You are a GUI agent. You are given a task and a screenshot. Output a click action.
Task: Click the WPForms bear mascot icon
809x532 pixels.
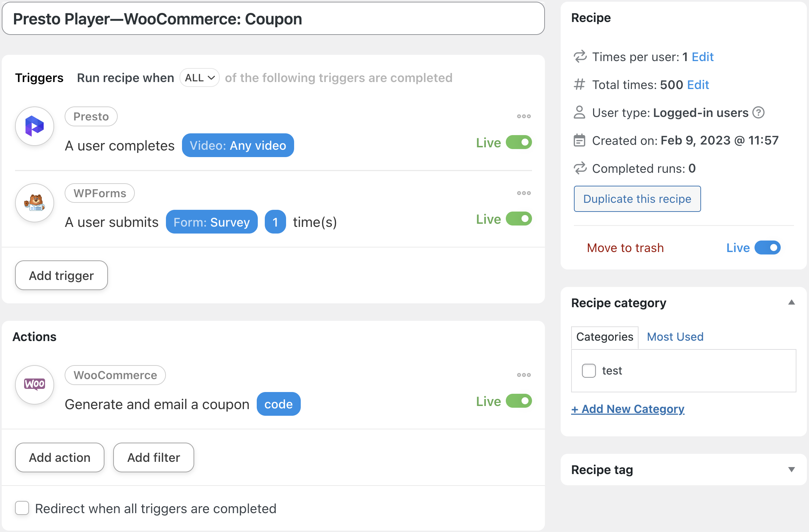pos(35,203)
